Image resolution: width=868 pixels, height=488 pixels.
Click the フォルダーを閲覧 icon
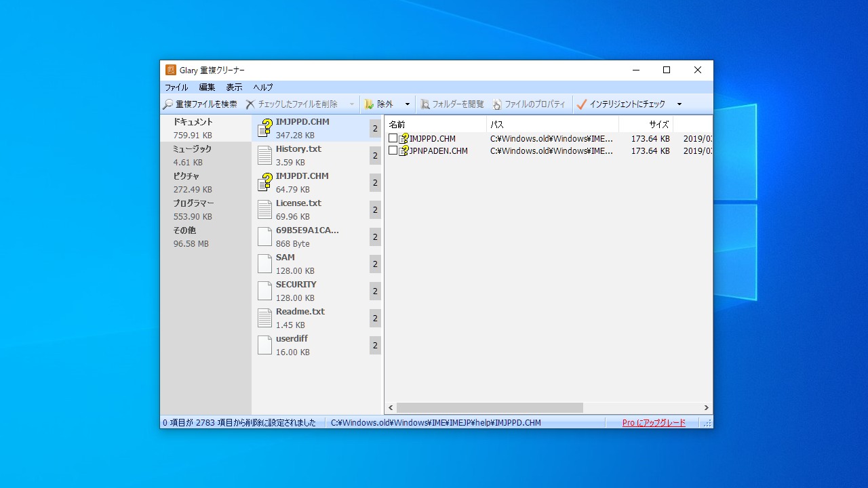pyautogui.click(x=425, y=104)
